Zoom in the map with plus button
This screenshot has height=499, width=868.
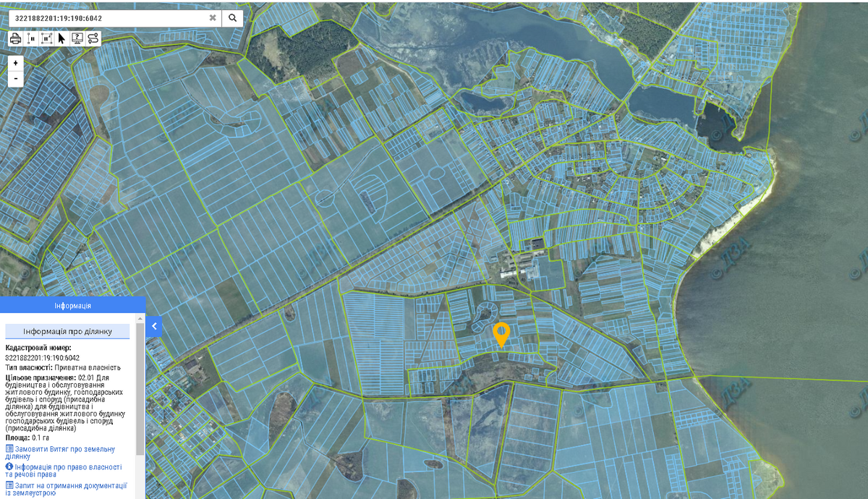[15, 63]
